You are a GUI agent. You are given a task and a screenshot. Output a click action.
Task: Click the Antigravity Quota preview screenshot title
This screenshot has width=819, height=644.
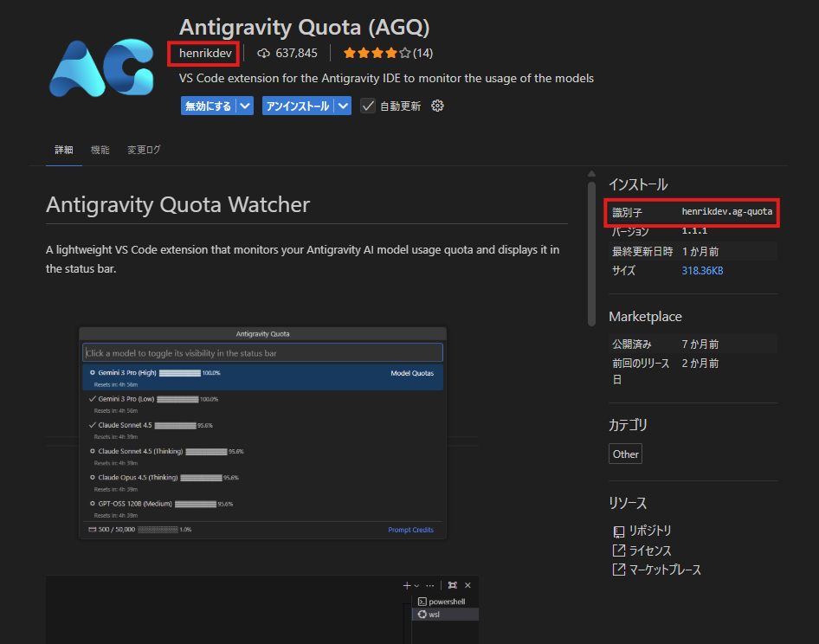[262, 334]
